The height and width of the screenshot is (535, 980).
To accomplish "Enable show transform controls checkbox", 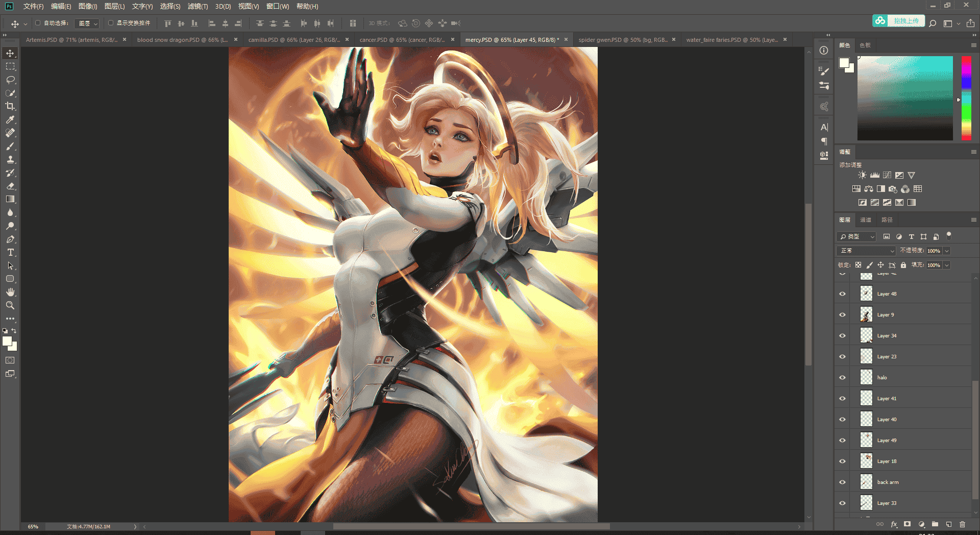I will 111,23.
